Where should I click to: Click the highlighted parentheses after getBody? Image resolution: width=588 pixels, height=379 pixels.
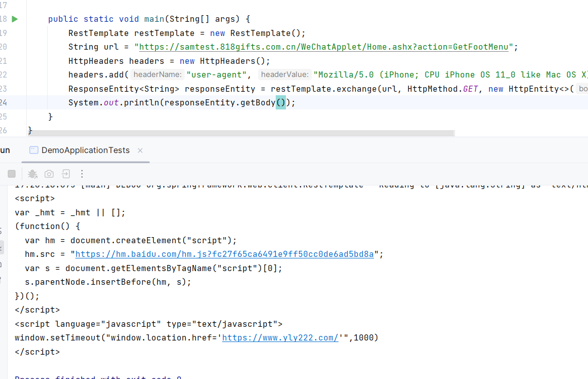pos(281,102)
